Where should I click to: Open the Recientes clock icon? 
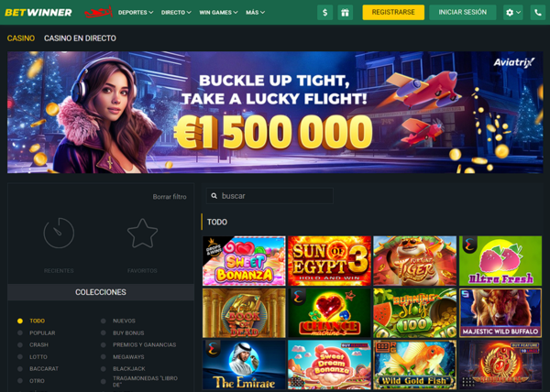(59, 233)
